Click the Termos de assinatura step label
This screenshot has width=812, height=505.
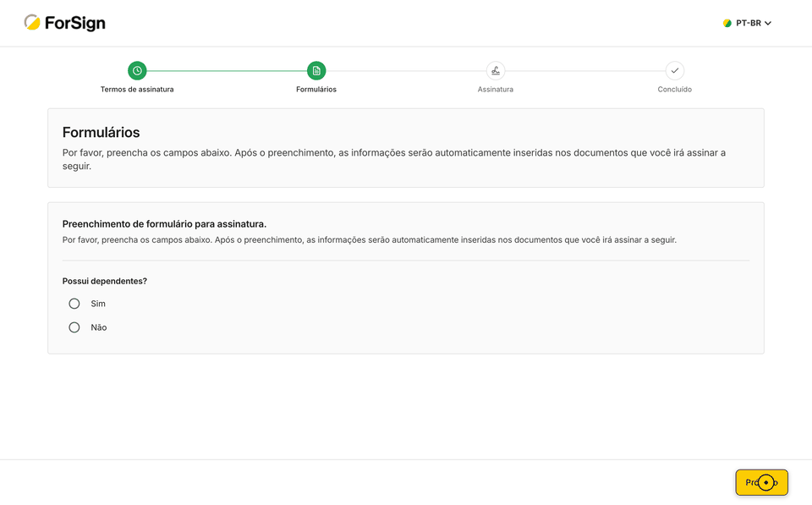coord(137,89)
